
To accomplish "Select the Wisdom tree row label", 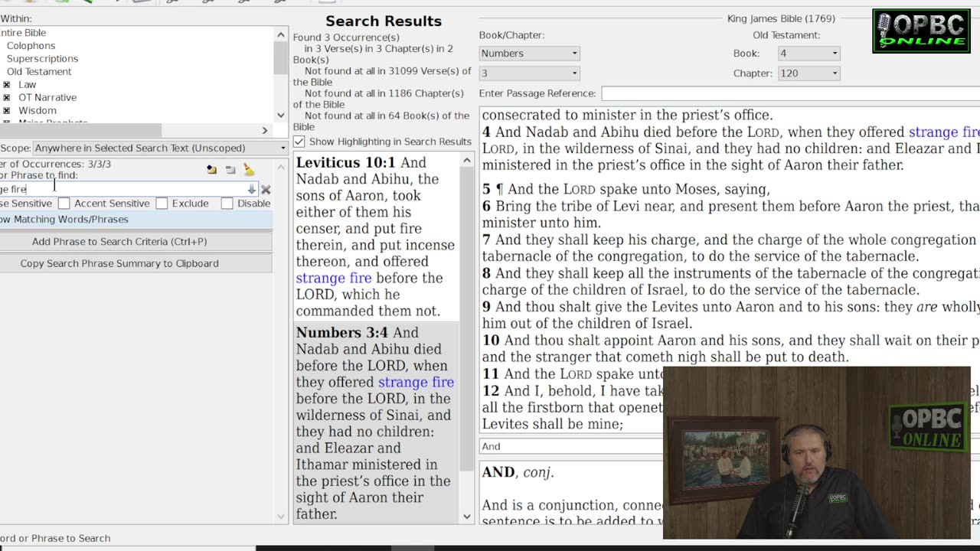I will (x=38, y=111).
